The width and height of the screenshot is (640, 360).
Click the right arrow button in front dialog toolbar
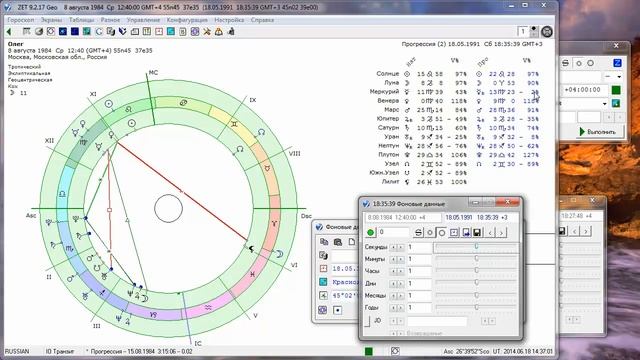pyautogui.click(x=502, y=233)
